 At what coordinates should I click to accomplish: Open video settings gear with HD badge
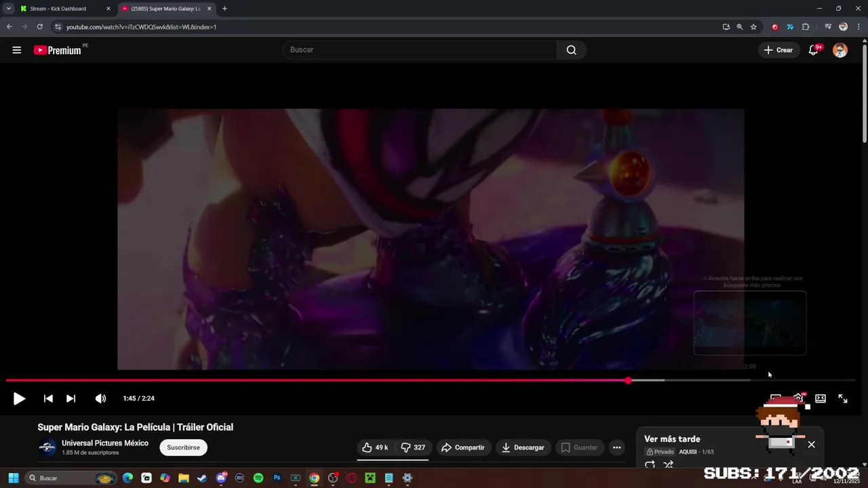(x=799, y=399)
